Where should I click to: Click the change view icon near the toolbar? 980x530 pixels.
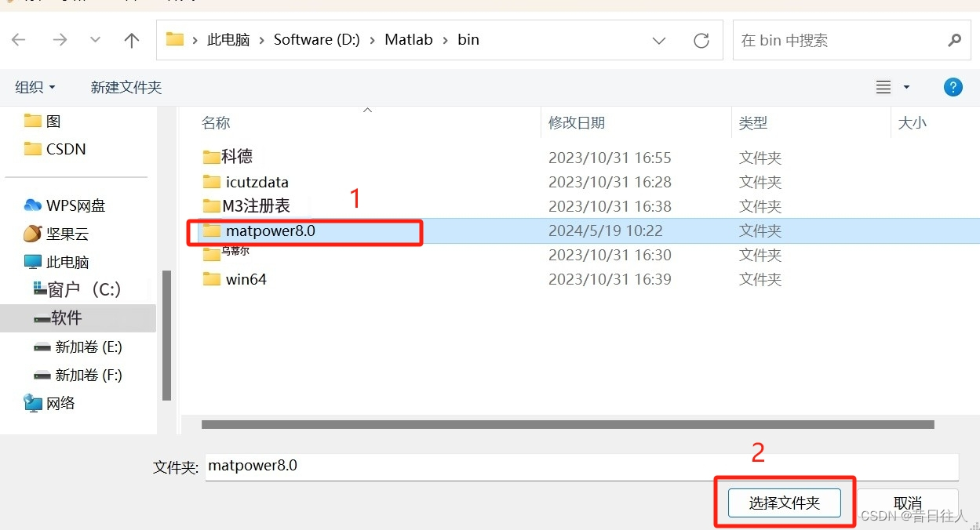(x=884, y=86)
